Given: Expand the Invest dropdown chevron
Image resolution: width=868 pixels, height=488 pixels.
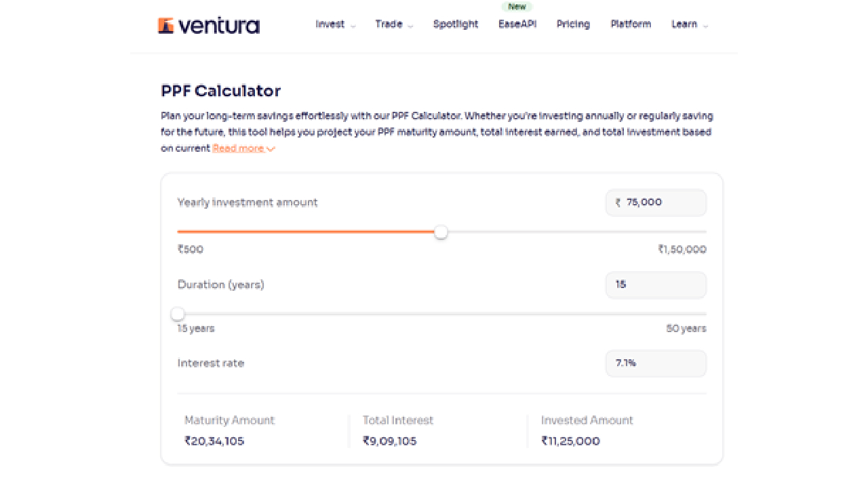Looking at the screenshot, I should (353, 26).
